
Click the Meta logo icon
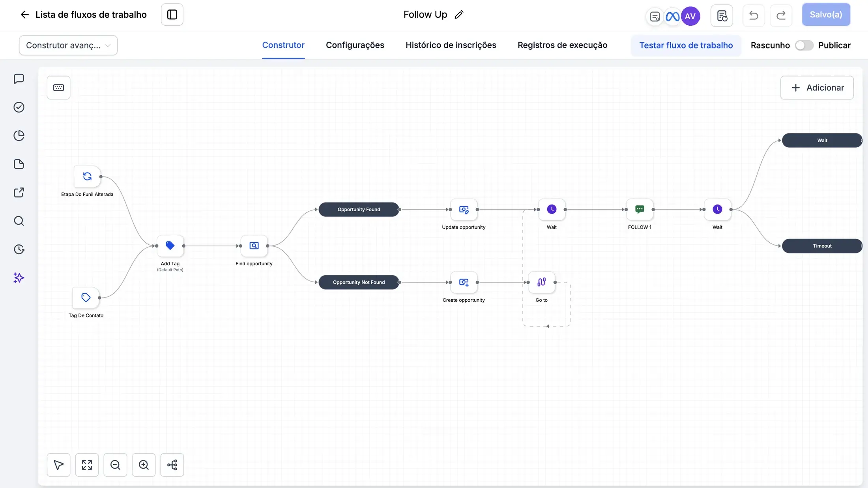[x=672, y=16]
